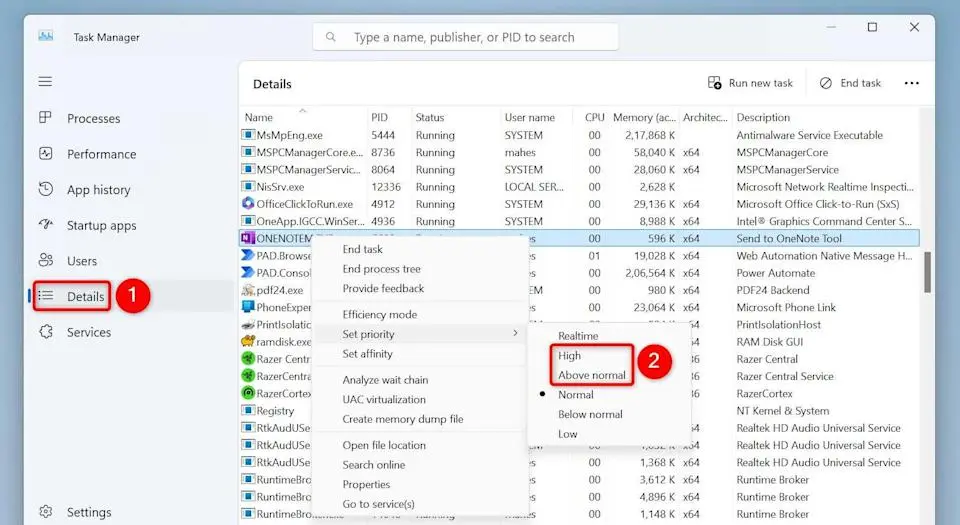Sort by the Description column header
This screenshot has height=525, width=960.
click(x=763, y=117)
